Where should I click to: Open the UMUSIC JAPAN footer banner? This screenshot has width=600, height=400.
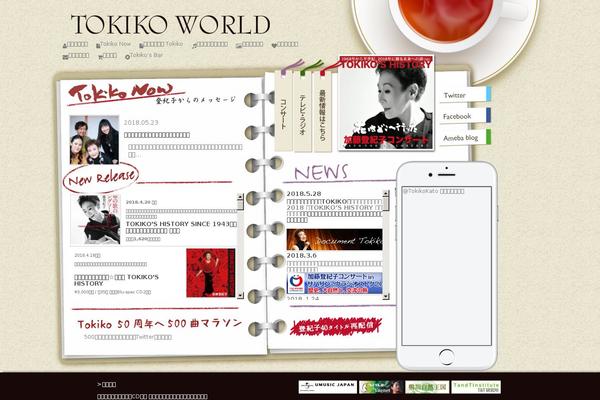coord(328,387)
